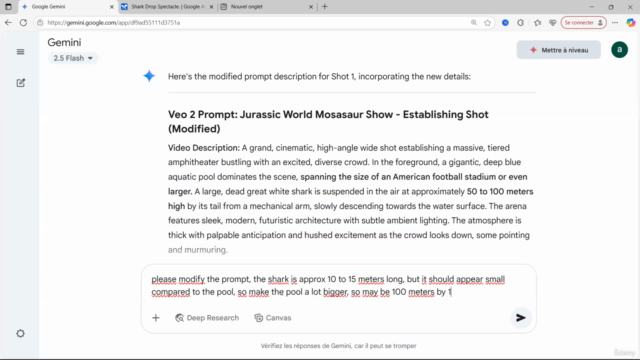This screenshot has width=640, height=360.
Task: Click 'Here's the modified prompt description' line
Action: (319, 77)
